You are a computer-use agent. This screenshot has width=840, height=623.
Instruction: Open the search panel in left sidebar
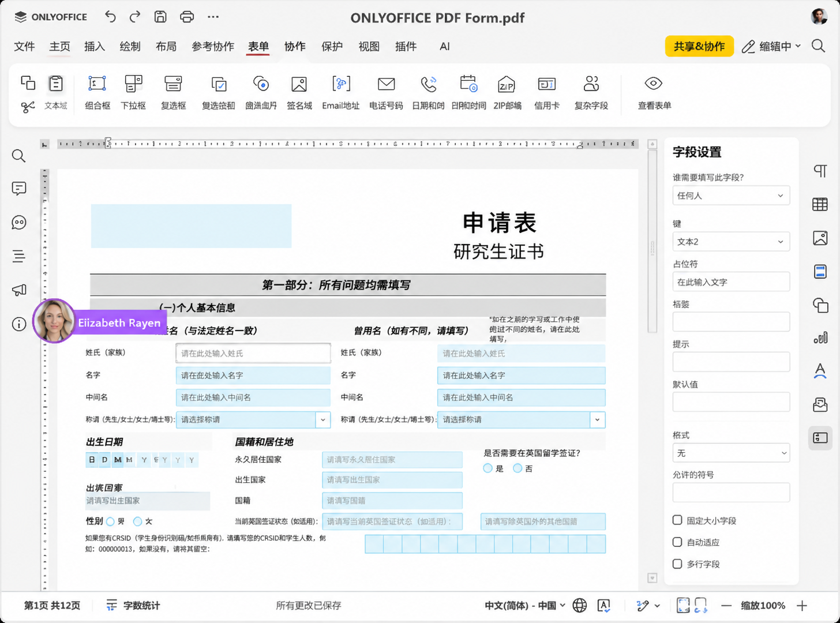click(x=19, y=156)
